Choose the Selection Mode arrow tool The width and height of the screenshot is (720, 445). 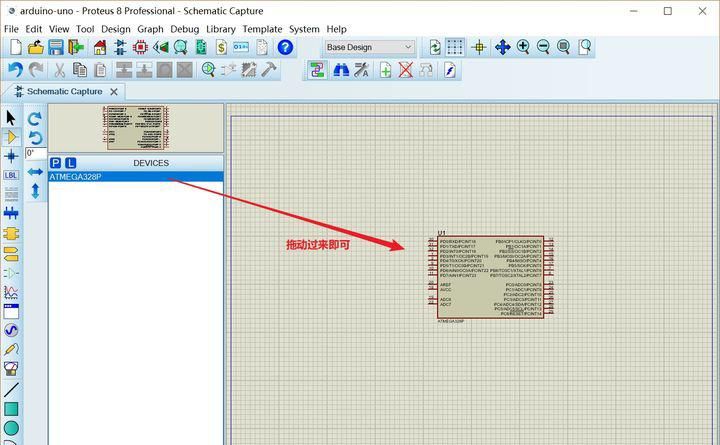click(11, 118)
